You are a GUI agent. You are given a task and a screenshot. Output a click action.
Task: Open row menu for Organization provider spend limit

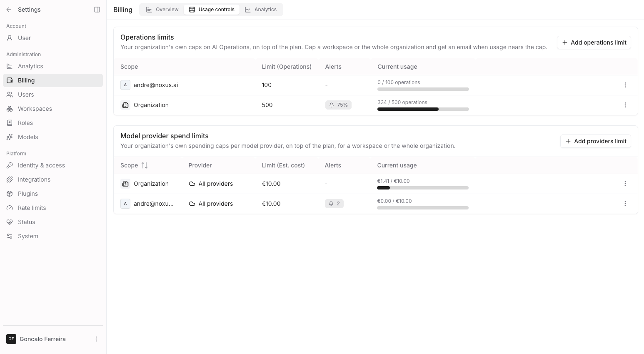(x=625, y=184)
